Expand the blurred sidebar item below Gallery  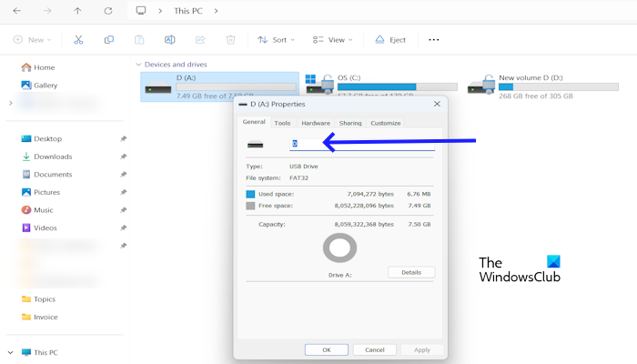11,103
